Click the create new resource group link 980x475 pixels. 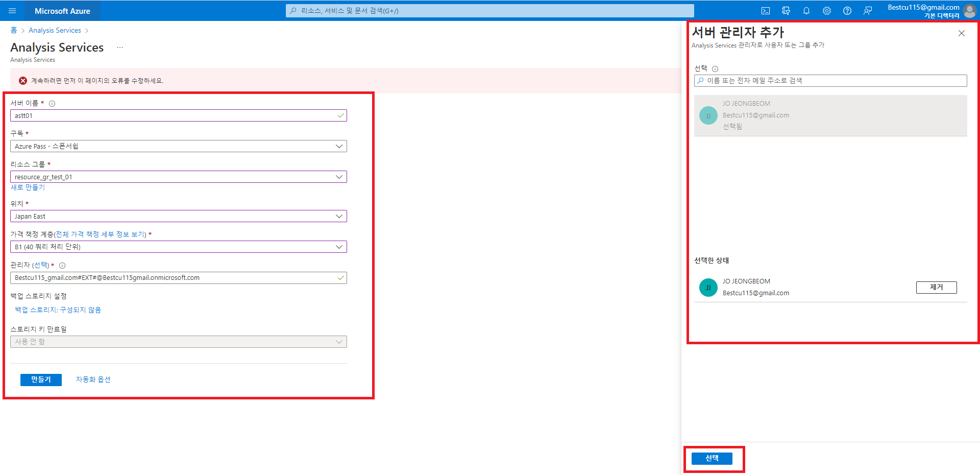pyautogui.click(x=28, y=187)
